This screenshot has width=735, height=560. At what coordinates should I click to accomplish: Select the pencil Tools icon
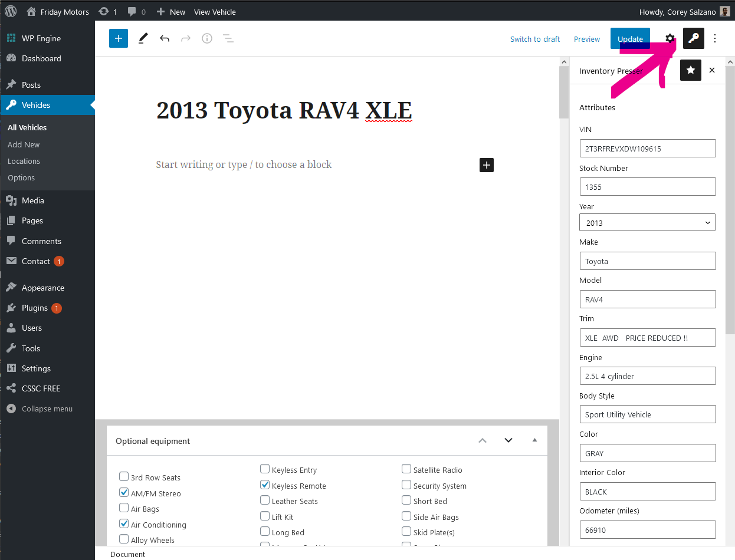(x=143, y=38)
